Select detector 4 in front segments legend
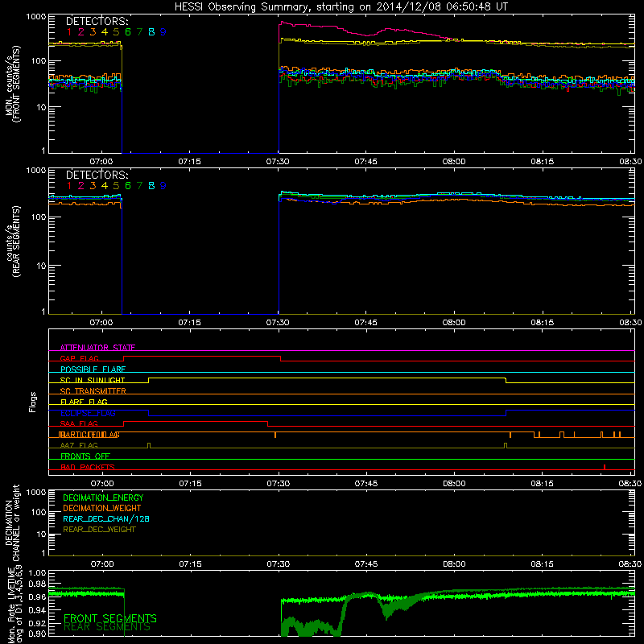This screenshot has width=644, height=644. 105,32
